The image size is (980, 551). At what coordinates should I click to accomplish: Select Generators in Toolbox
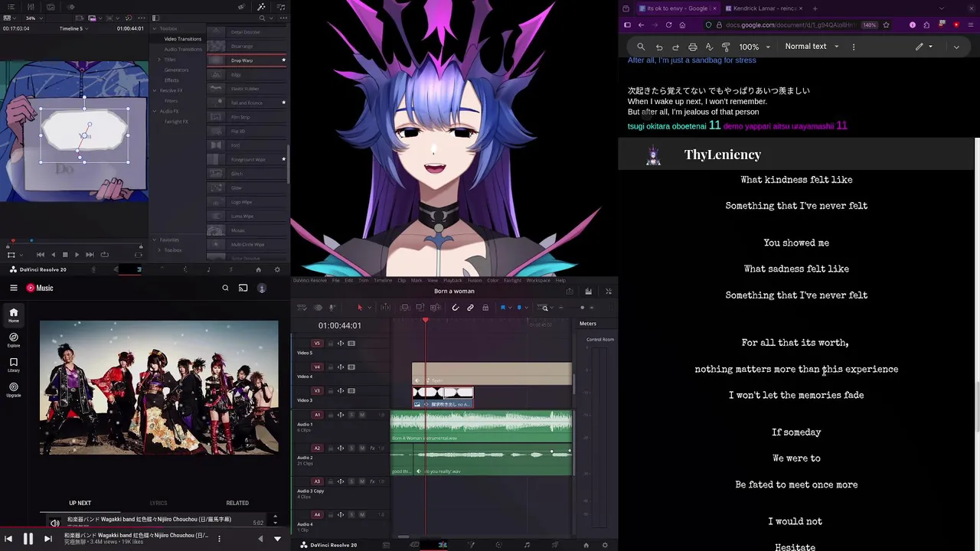(176, 70)
